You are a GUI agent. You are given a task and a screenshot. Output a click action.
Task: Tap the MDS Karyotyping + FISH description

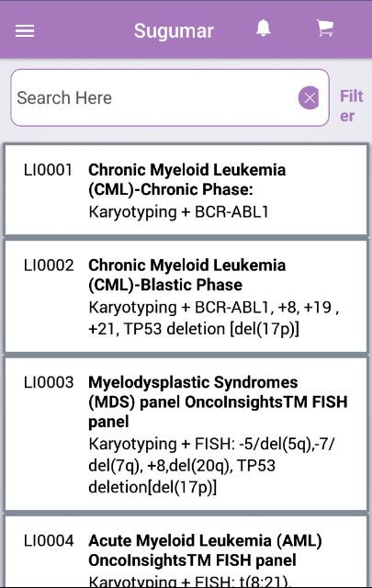tap(211, 466)
